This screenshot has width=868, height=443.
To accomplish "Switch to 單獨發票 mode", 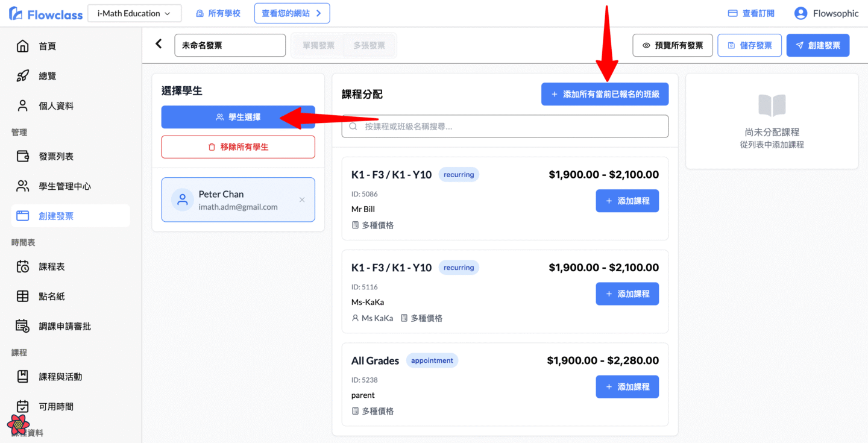I will [318, 45].
